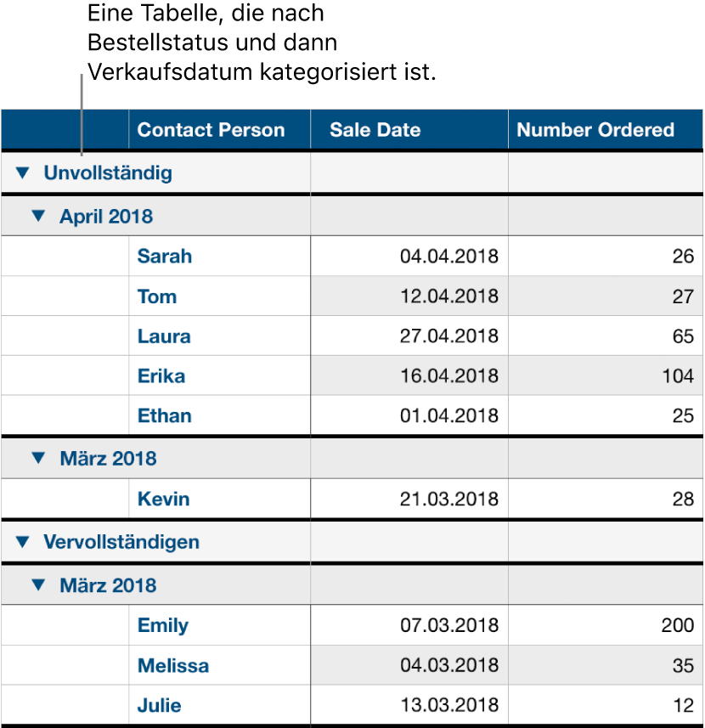
Task: Select the sale date cell showing 27.04.2018
Action: click(442, 336)
